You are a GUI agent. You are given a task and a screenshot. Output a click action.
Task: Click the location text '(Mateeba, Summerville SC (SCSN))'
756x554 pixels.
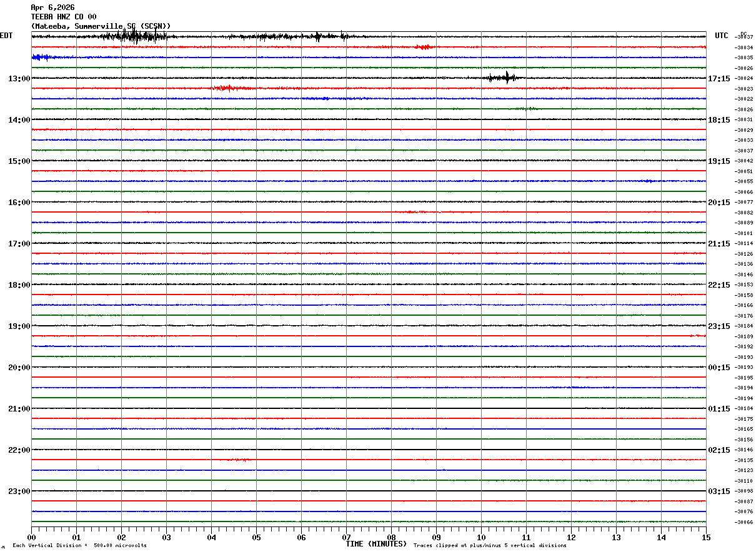point(101,26)
